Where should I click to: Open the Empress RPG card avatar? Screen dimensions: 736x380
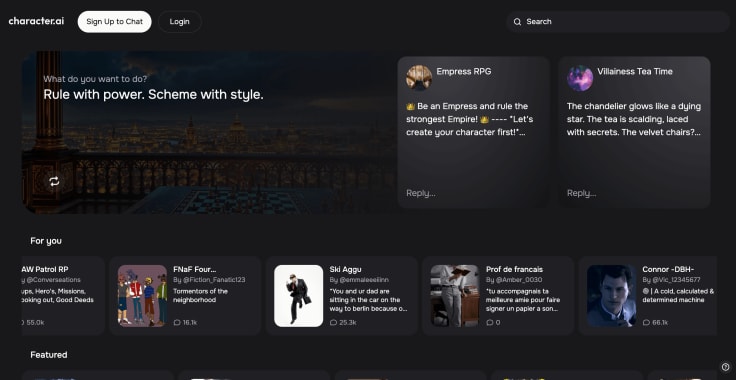[419, 78]
